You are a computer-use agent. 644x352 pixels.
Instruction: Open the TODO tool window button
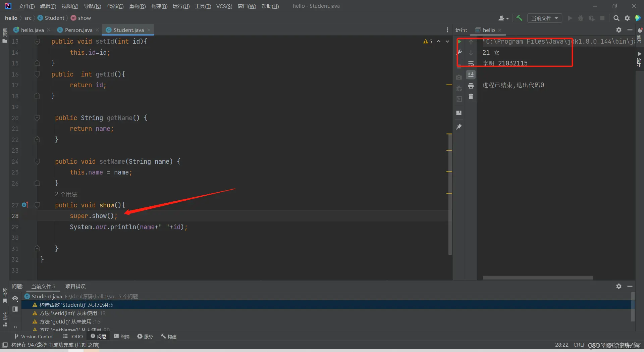point(73,336)
